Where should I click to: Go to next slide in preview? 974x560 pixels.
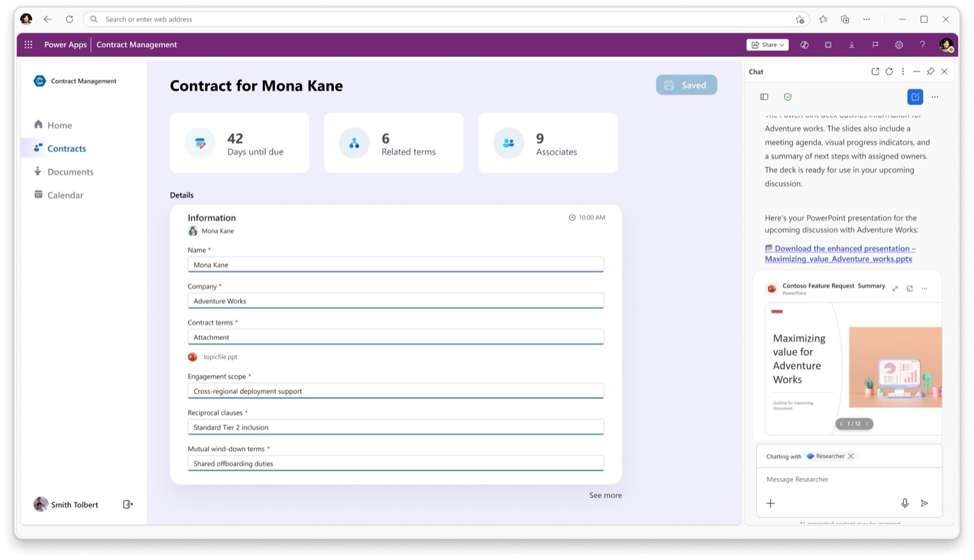pos(868,424)
